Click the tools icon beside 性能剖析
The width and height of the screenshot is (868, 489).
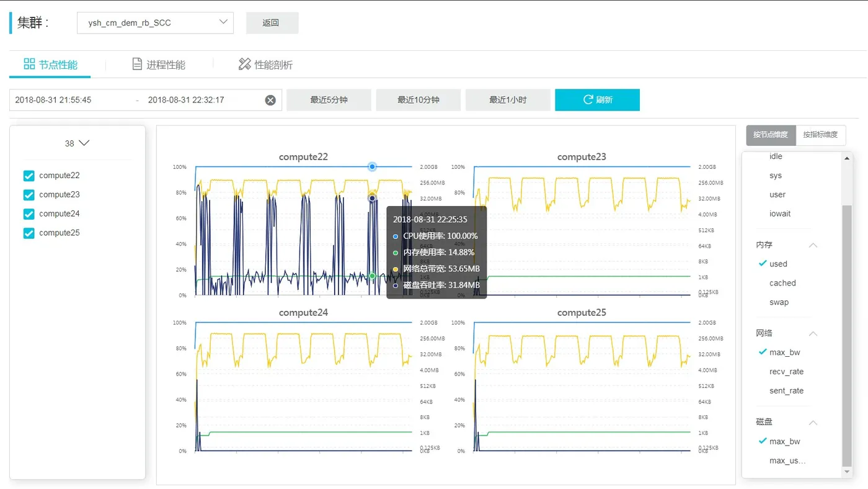tap(244, 64)
